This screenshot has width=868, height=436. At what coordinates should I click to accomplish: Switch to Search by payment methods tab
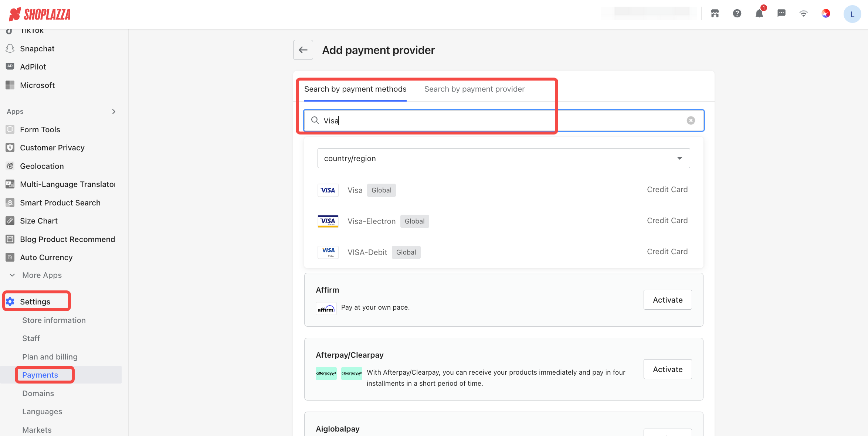point(355,89)
